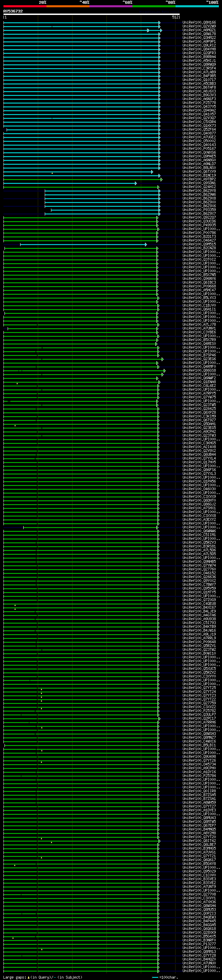Click the purple ~60% identity legend segment
The height and width of the screenshot is (980, 222).
click(111, 6)
